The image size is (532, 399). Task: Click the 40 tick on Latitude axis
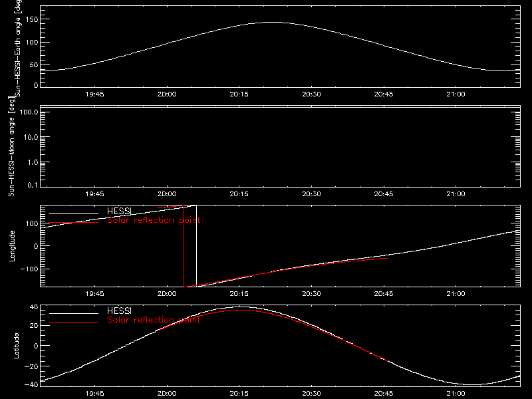(34, 307)
